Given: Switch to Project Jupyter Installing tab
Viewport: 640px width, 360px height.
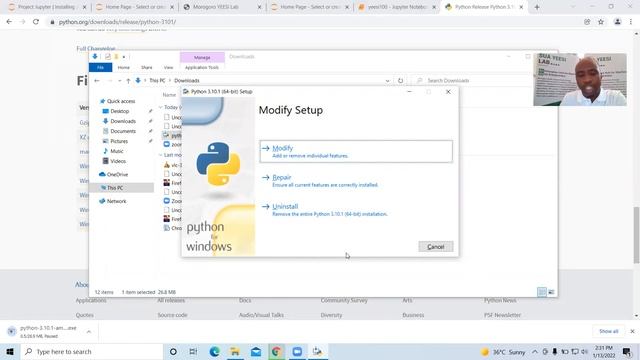Looking at the screenshot, I should point(47,7).
